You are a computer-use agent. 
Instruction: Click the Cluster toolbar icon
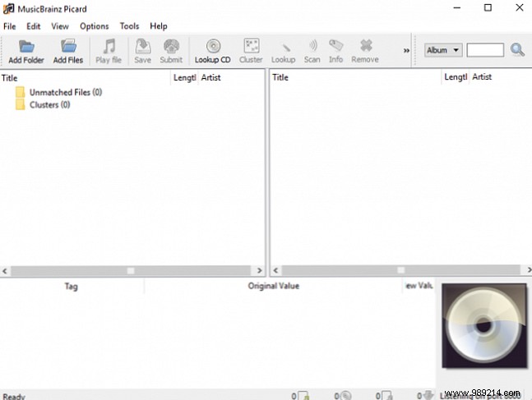point(251,47)
